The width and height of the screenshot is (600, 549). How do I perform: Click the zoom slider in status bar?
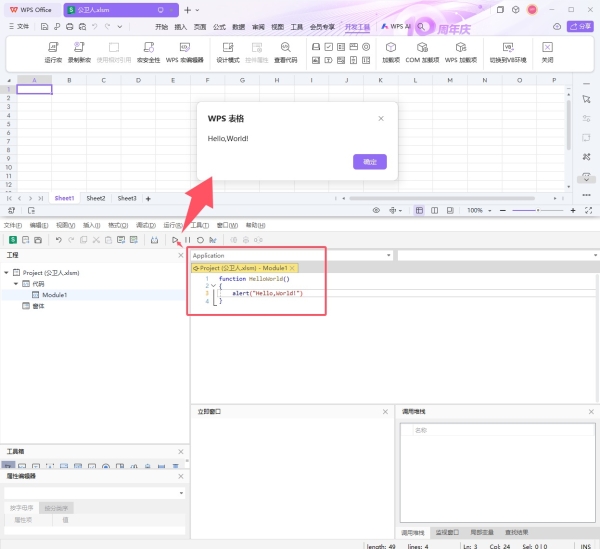pos(537,210)
